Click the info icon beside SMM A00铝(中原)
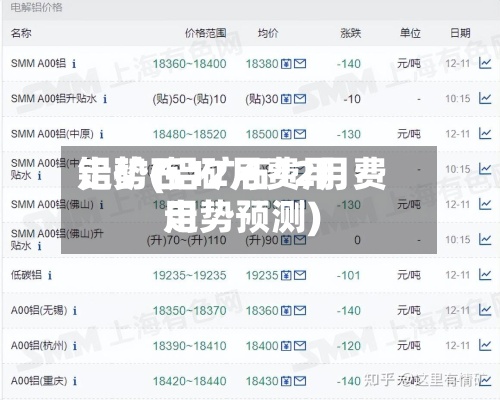The height and width of the screenshot is (400, 500). [x=102, y=134]
